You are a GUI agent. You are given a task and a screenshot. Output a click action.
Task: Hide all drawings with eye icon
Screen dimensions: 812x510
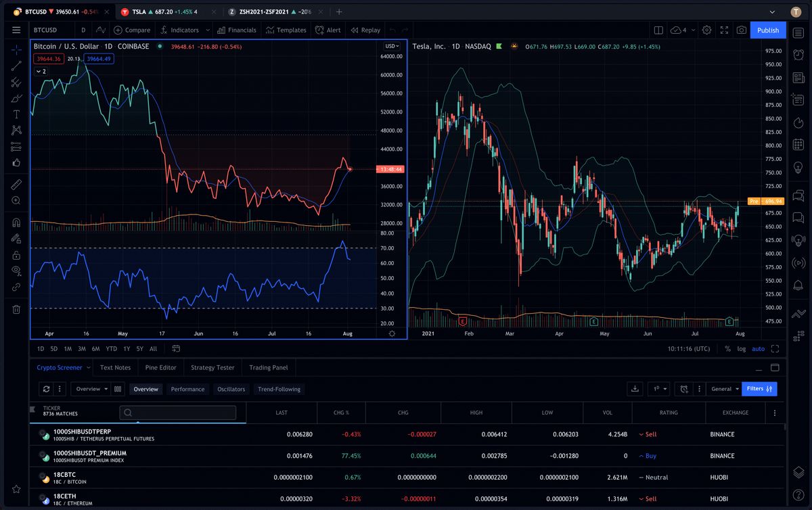(x=16, y=271)
